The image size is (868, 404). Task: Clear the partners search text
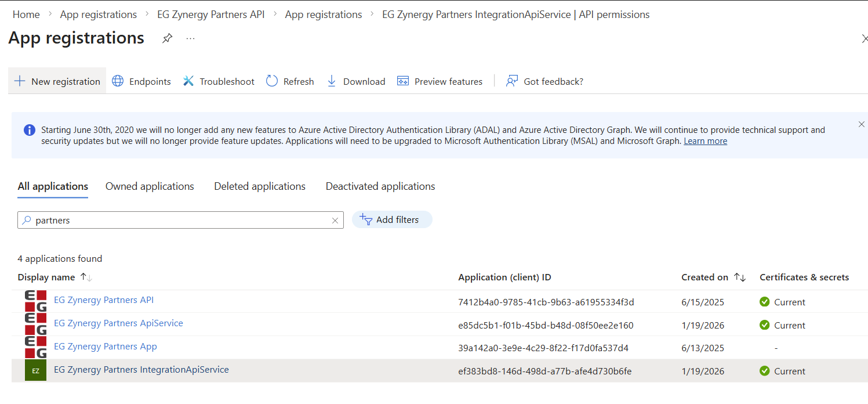click(x=335, y=221)
